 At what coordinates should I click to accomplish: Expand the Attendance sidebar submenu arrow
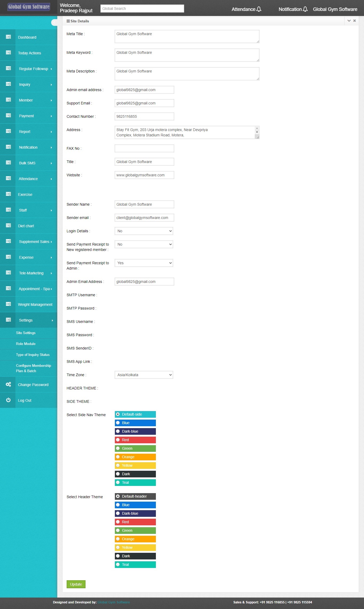(x=51, y=179)
